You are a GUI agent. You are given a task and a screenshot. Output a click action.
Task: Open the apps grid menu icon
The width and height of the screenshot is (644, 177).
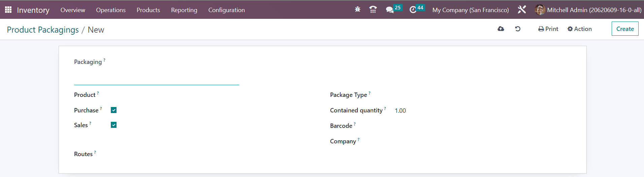8,10
